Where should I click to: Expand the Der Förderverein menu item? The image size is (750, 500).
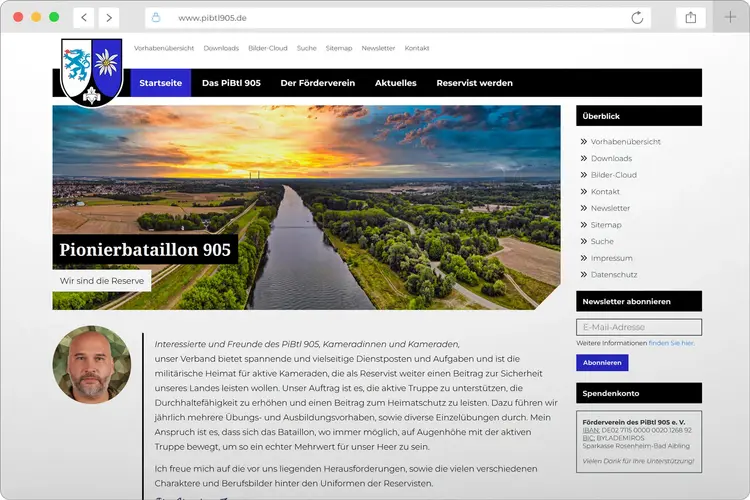(x=317, y=83)
